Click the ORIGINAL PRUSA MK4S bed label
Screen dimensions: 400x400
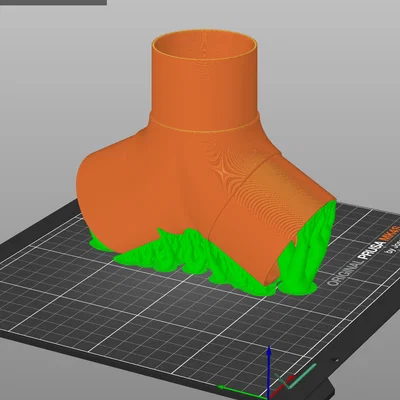[x=363, y=256]
